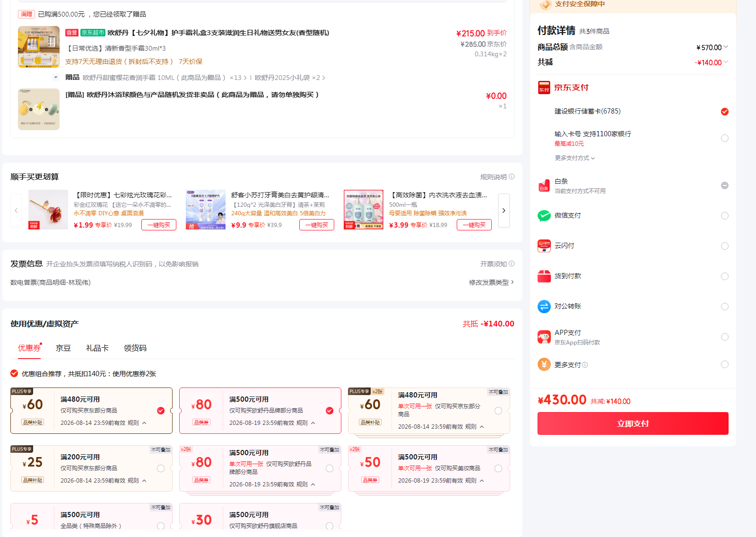This screenshot has width=756, height=537.
Task: Click the APP支付 JD dog icon
Action: tap(544, 337)
